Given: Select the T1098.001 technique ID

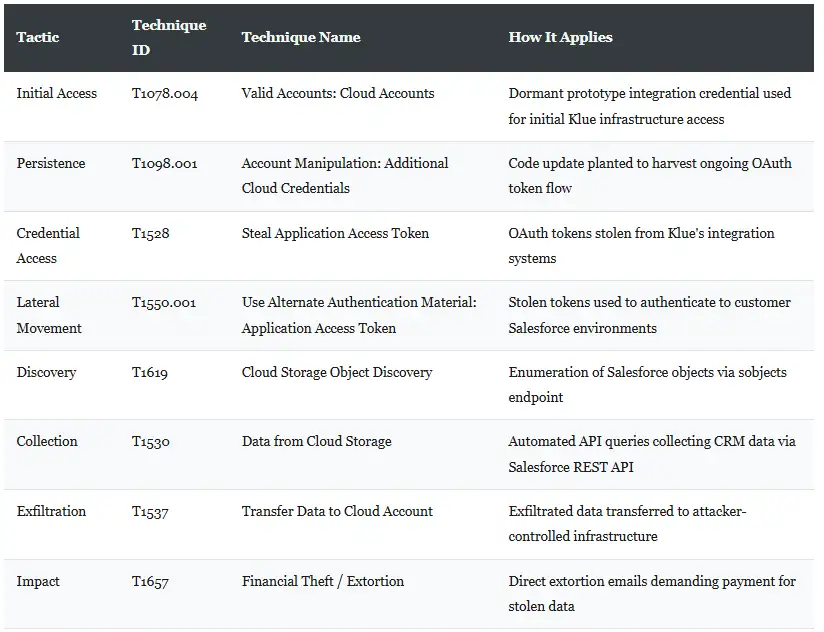Looking at the screenshot, I should (164, 163).
